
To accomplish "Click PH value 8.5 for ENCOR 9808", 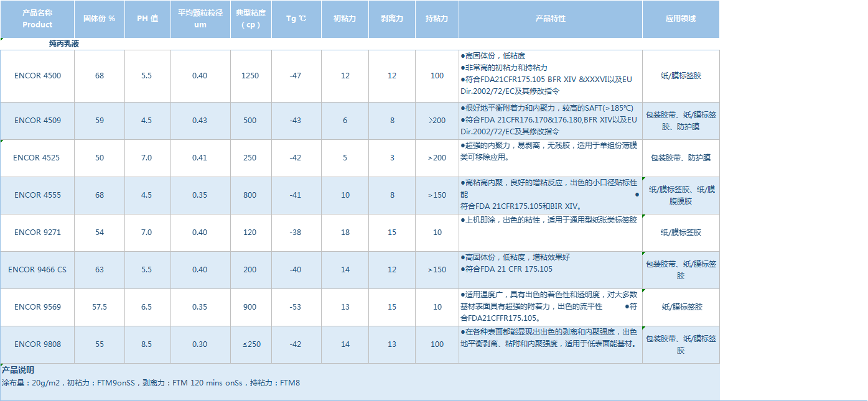I will 146,344.
